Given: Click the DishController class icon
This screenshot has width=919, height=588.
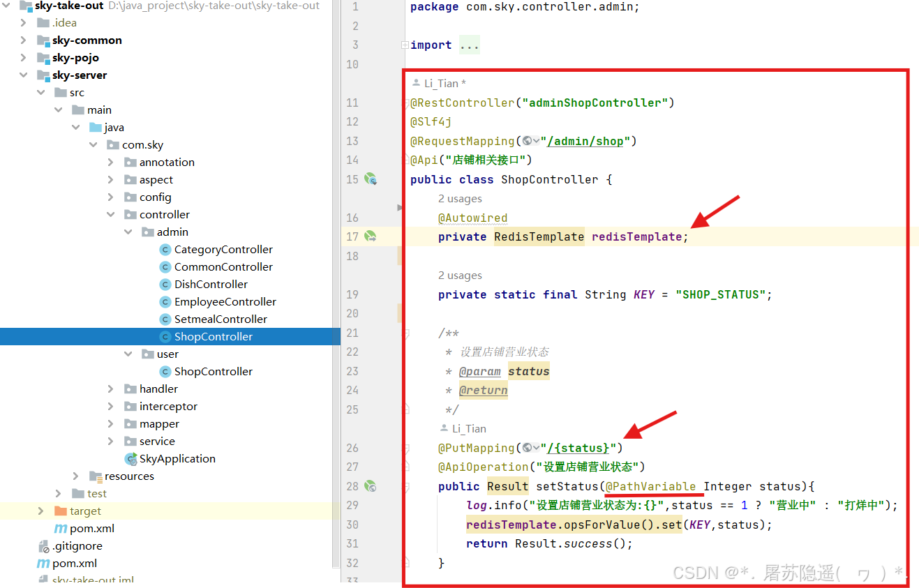Looking at the screenshot, I should click(x=165, y=285).
